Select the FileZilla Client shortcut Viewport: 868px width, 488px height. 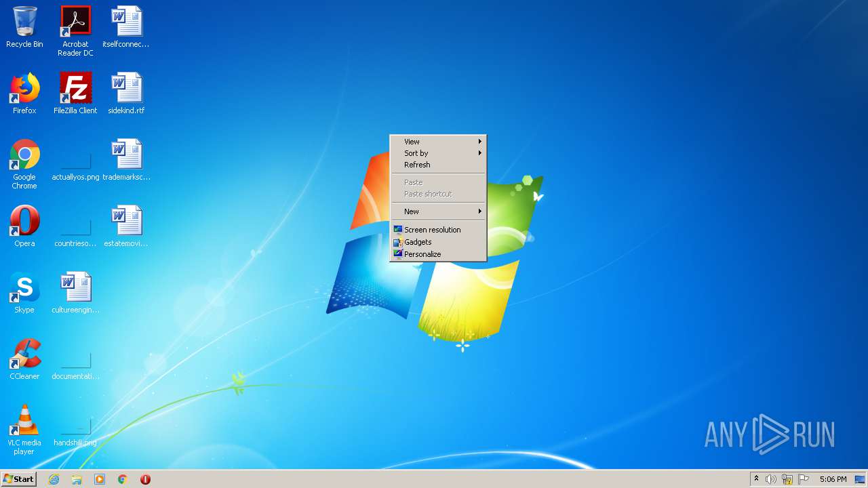[x=75, y=94]
